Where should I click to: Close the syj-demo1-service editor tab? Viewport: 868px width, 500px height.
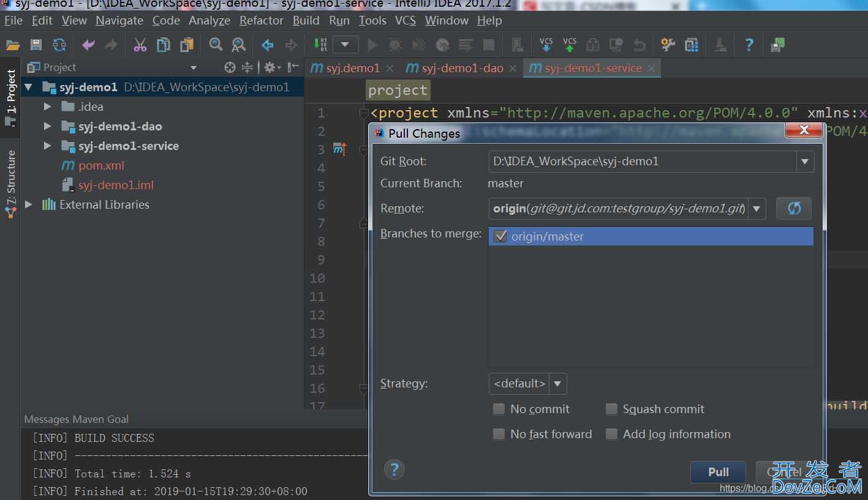[651, 69]
